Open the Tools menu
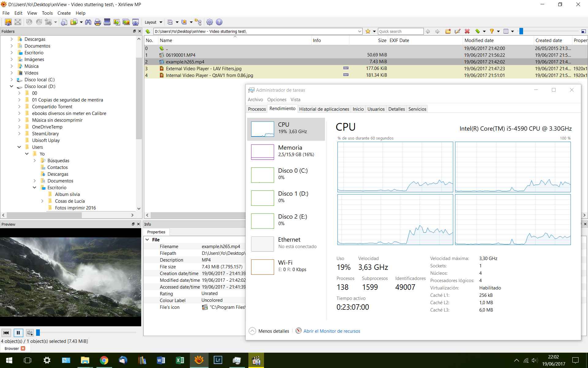This screenshot has height=368, width=588. coord(47,13)
